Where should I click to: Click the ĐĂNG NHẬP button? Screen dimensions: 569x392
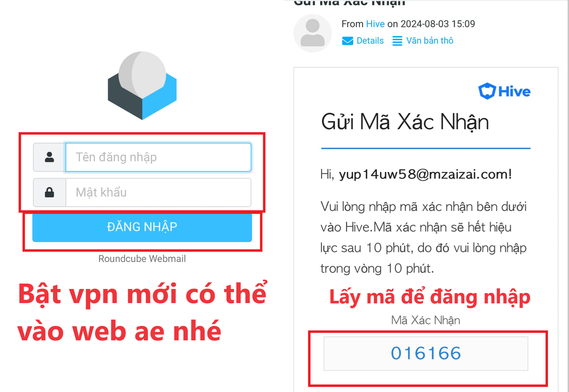tap(142, 227)
